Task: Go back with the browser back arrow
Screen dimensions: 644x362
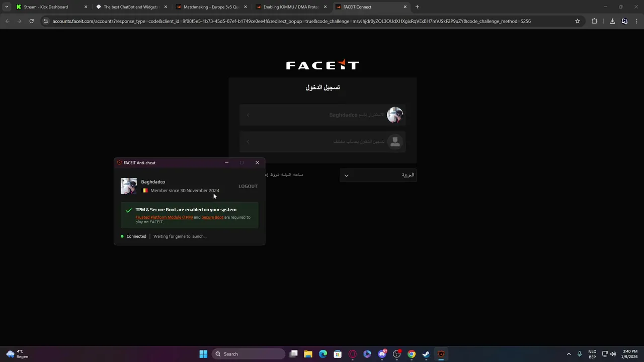Action: point(7,21)
